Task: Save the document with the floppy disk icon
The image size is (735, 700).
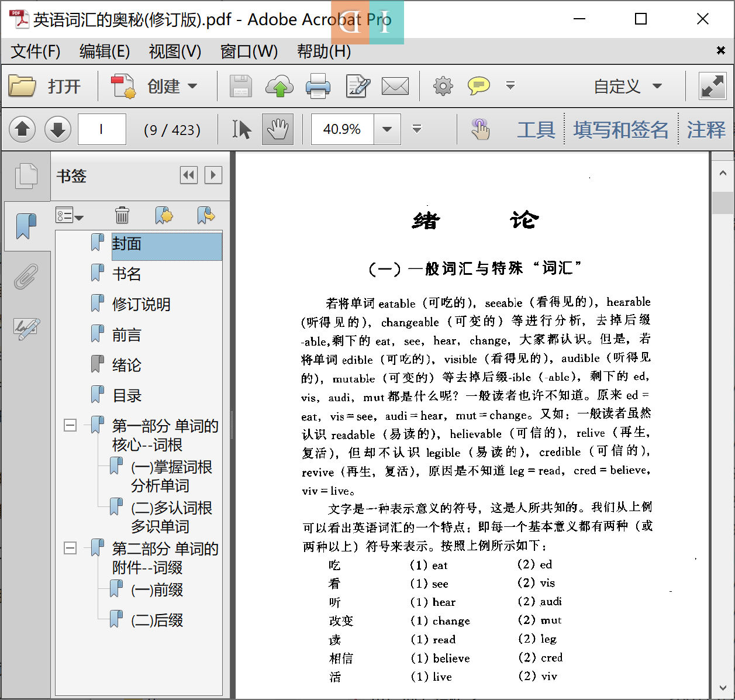Action: [x=240, y=86]
